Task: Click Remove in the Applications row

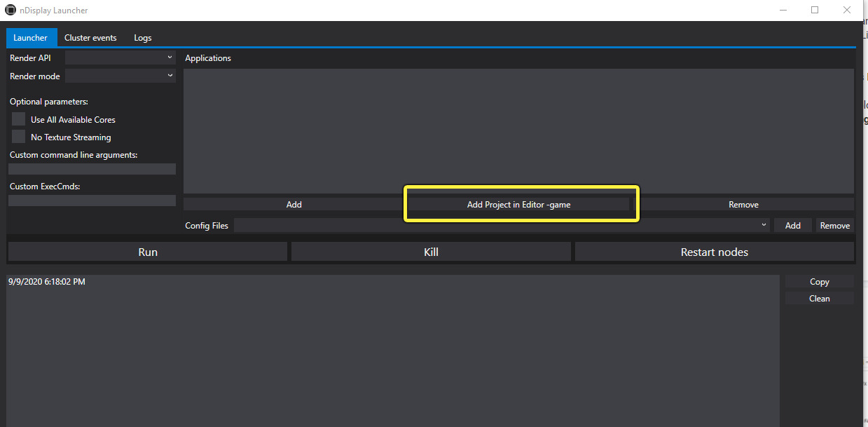Action: point(743,204)
